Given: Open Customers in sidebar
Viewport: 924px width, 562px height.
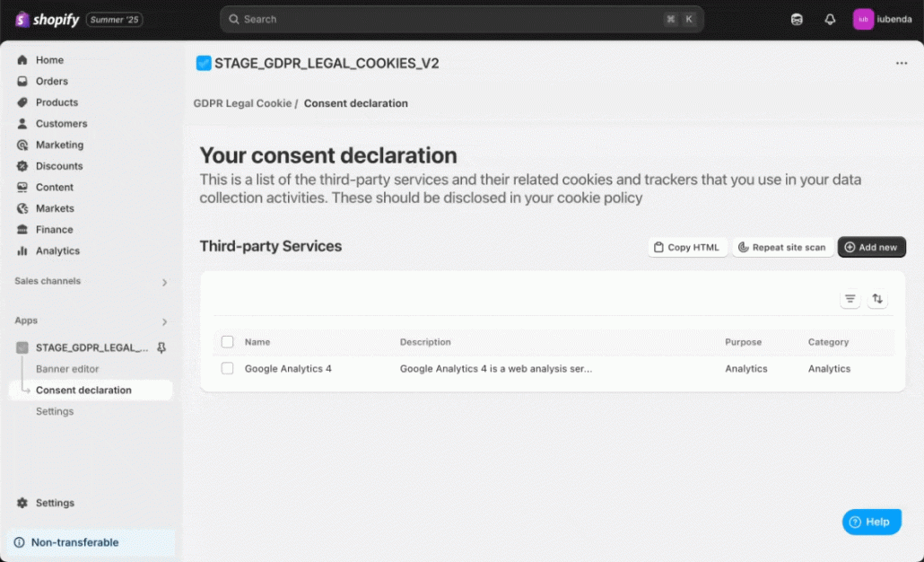Looking at the screenshot, I should pos(61,123).
